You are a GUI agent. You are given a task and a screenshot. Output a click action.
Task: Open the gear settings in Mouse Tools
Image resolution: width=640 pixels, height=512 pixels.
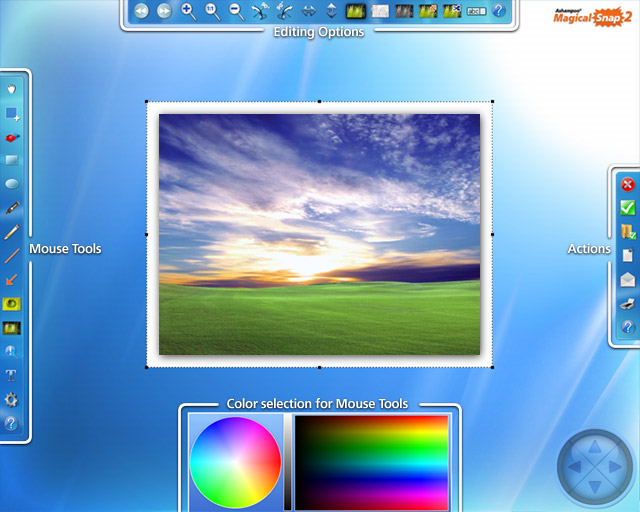[12, 399]
